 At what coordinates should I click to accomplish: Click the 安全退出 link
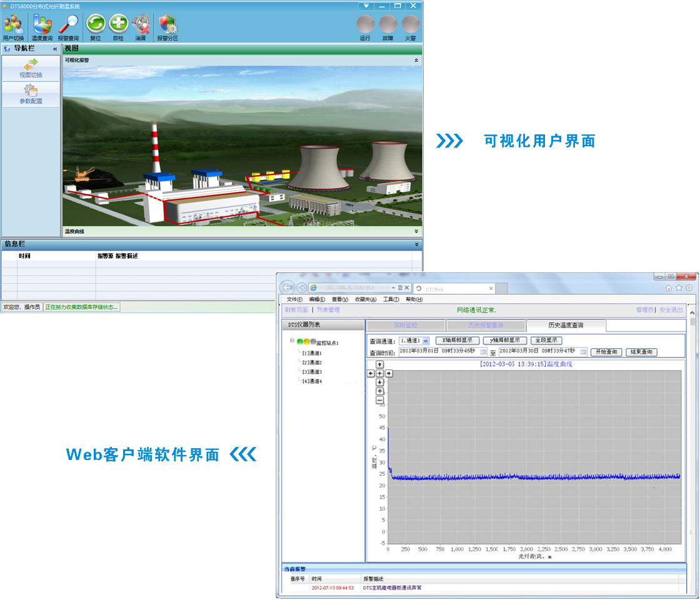coord(672,310)
